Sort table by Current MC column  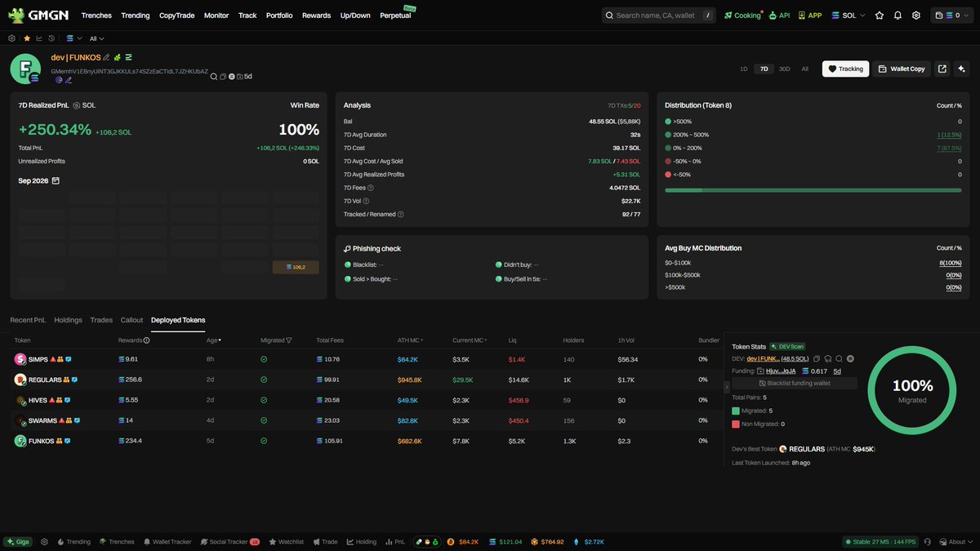(x=469, y=340)
